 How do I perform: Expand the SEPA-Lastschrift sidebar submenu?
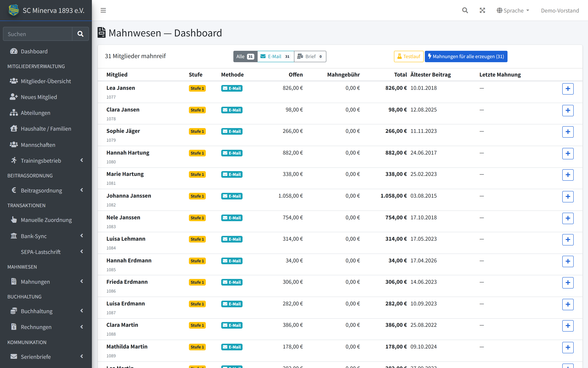pos(46,252)
